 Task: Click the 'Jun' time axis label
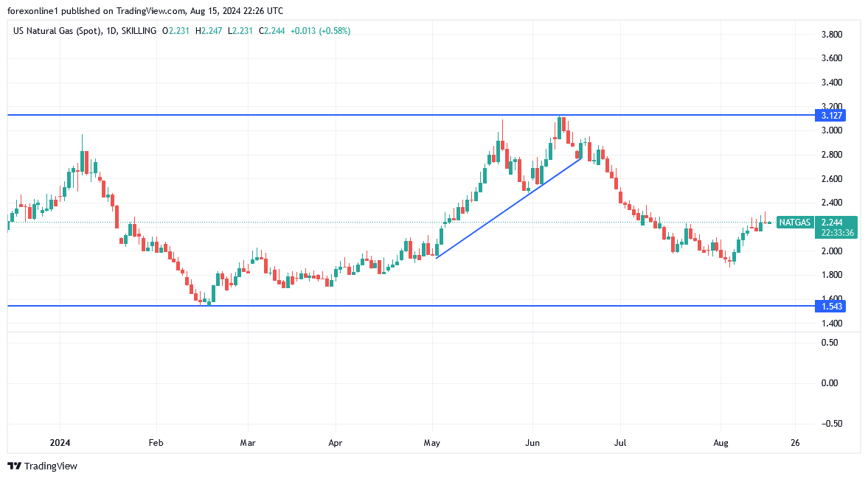coord(532,443)
